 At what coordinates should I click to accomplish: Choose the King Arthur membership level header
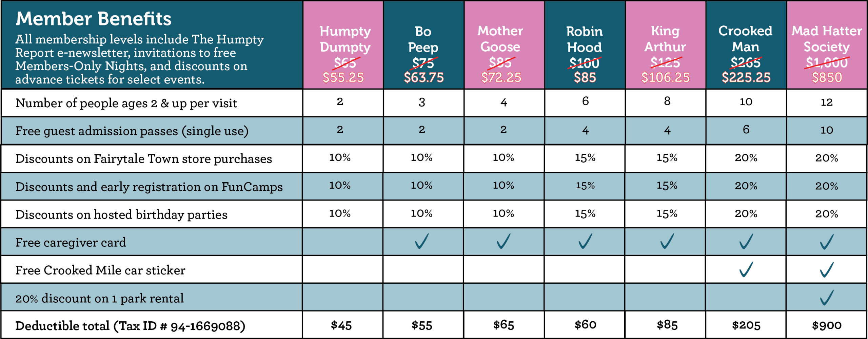pos(666,45)
